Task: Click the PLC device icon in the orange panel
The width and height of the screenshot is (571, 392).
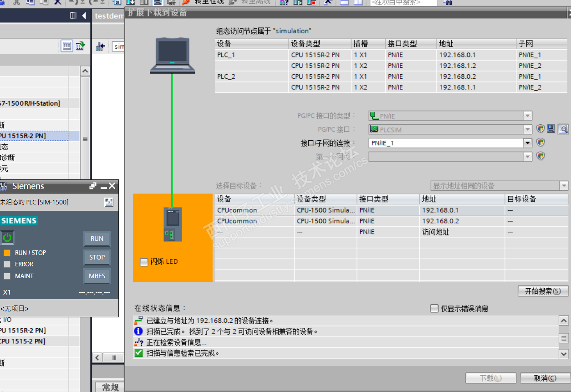Action: coord(173,224)
